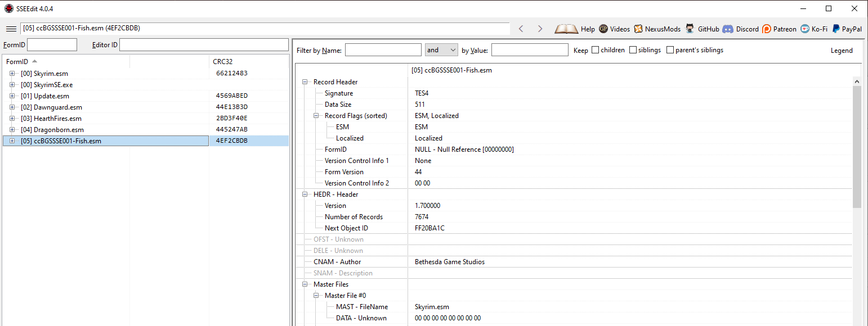Click the Version value 1.700000
Viewport: 868px width, 326px height.
pyautogui.click(x=428, y=206)
